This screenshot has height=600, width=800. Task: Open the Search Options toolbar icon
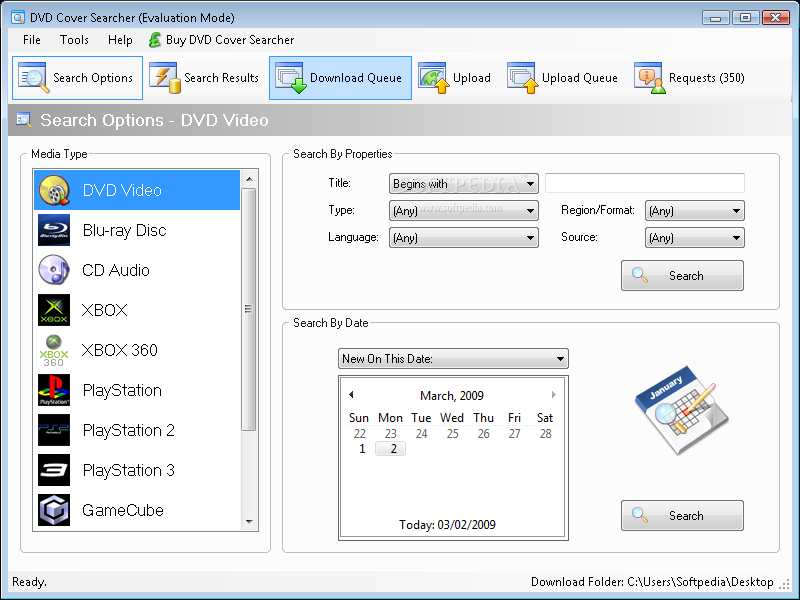33,78
